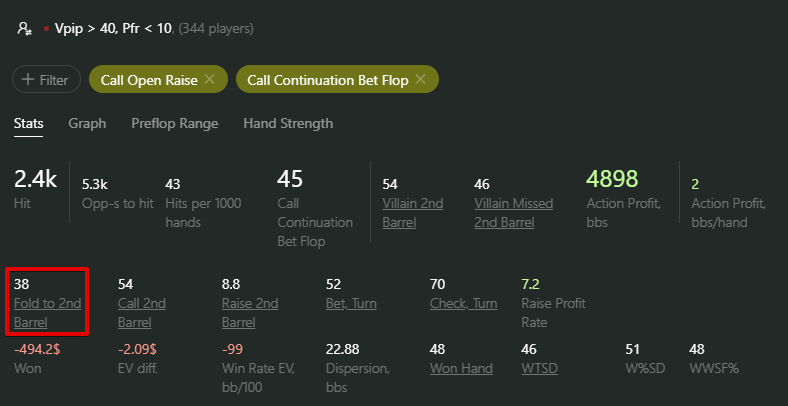
Task: Select the Hand Strength tab
Action: coord(288,124)
